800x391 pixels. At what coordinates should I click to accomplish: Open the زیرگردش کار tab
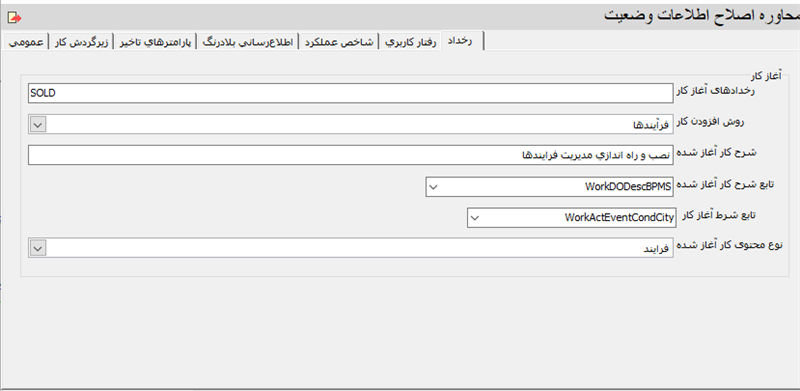81,42
